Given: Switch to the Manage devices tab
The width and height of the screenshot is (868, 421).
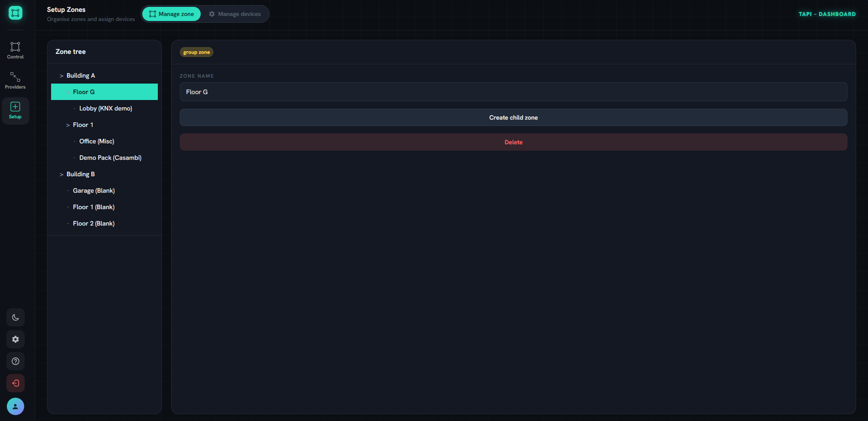Looking at the screenshot, I should 235,14.
